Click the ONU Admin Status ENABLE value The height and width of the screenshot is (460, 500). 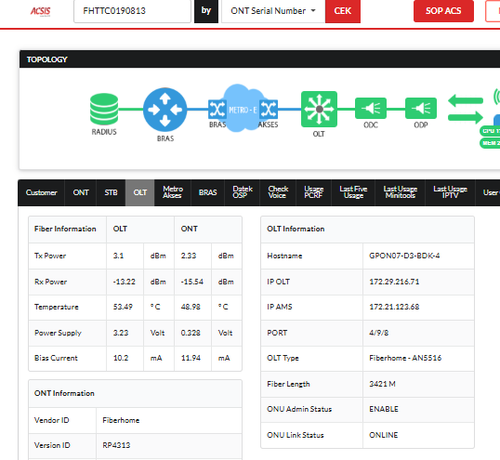(384, 409)
